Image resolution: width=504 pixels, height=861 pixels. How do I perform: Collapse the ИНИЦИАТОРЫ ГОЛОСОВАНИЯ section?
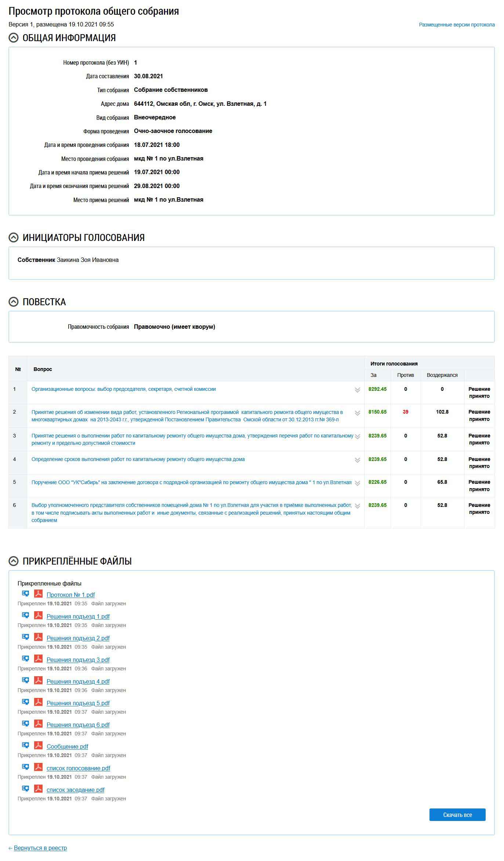[14, 237]
